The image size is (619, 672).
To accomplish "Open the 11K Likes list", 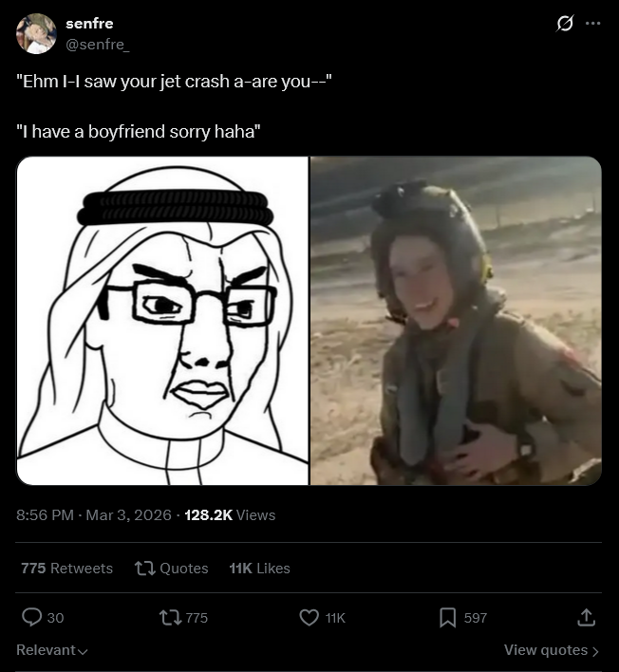I will 259,569.
